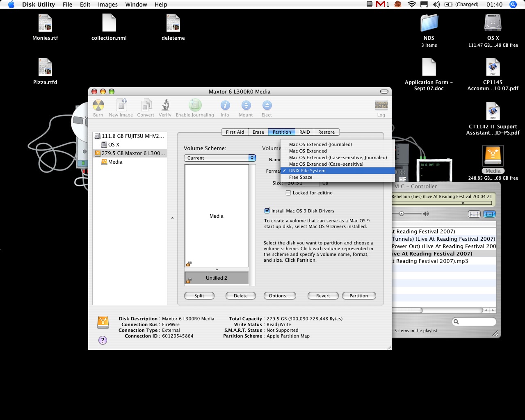This screenshot has height=420, width=525.
Task: Click the Convert toolbar icon
Action: point(146,105)
